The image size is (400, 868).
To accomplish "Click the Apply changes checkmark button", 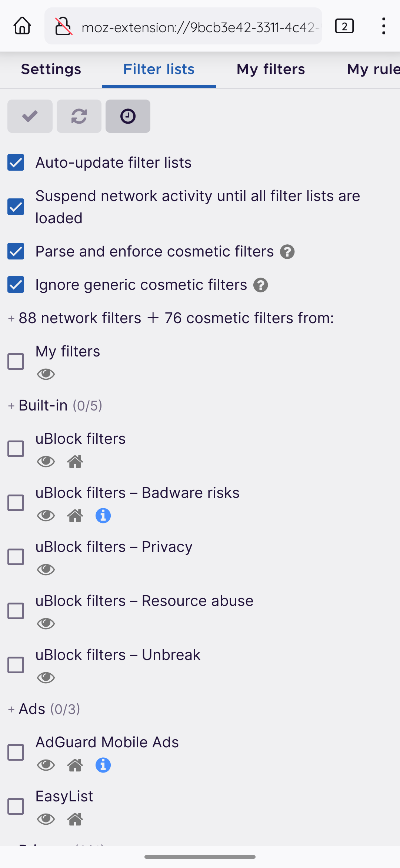I will [x=30, y=116].
